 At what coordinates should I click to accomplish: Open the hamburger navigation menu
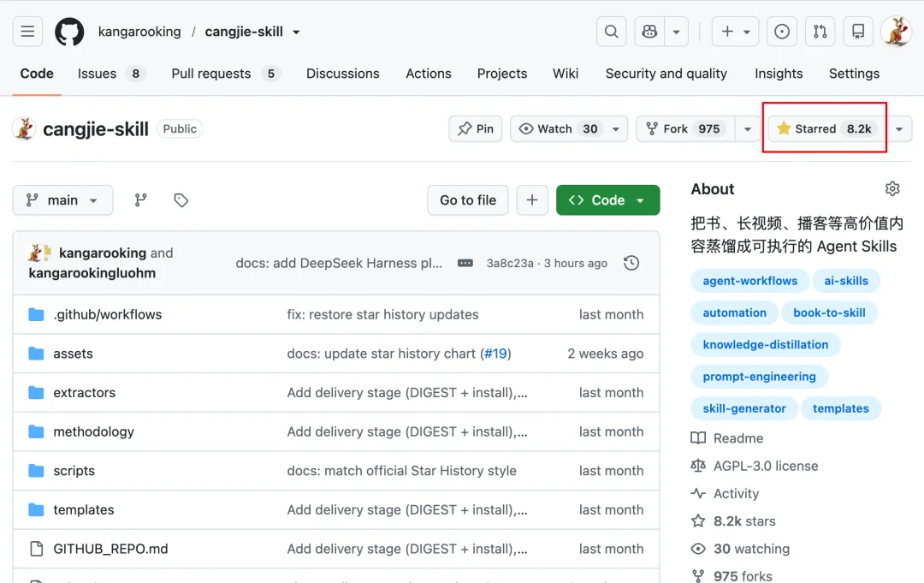pos(27,31)
